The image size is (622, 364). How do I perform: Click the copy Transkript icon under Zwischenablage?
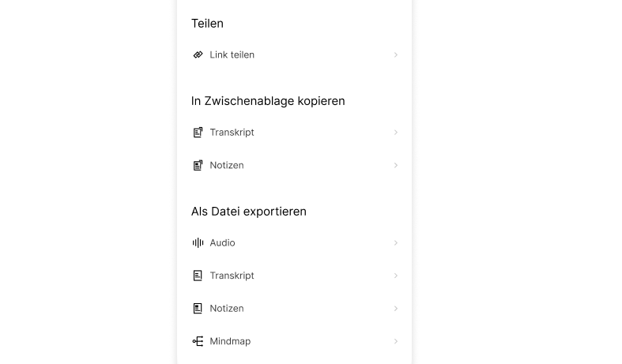(198, 133)
